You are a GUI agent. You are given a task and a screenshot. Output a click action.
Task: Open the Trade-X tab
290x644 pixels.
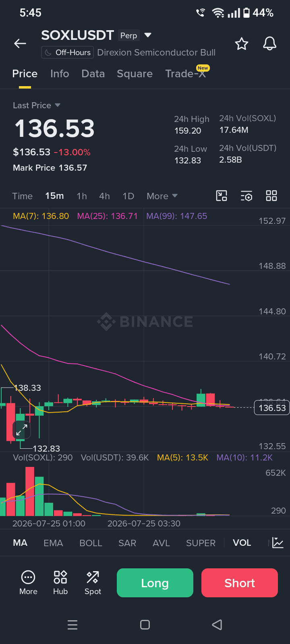(186, 74)
